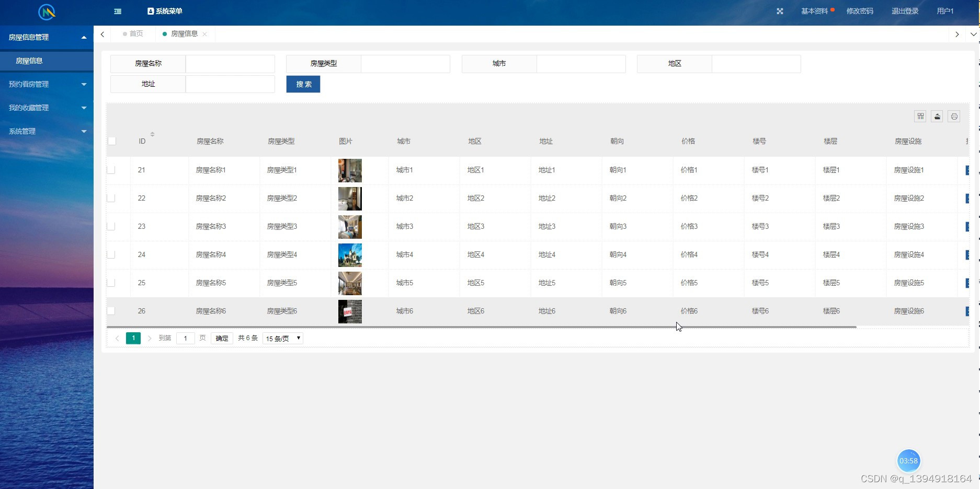The width and height of the screenshot is (980, 489).
Task: Focus the 城市 search field
Action: pos(581,64)
